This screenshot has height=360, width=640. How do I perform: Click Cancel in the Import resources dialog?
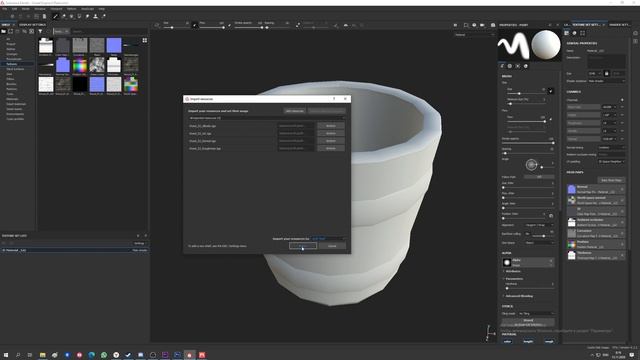point(332,246)
